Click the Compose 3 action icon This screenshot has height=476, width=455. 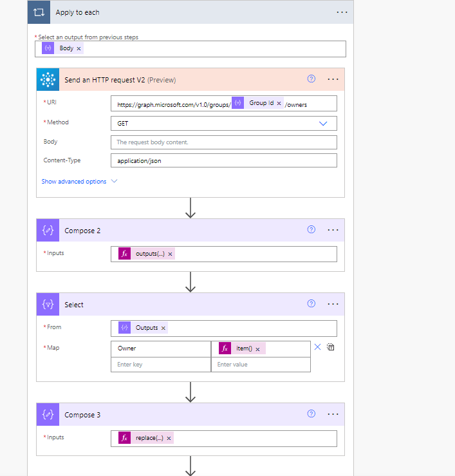(48, 414)
